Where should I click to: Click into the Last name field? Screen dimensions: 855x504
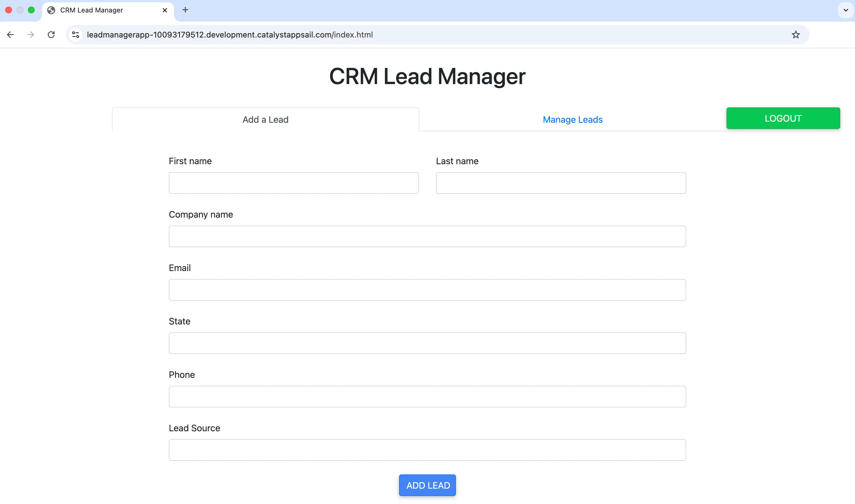561,183
